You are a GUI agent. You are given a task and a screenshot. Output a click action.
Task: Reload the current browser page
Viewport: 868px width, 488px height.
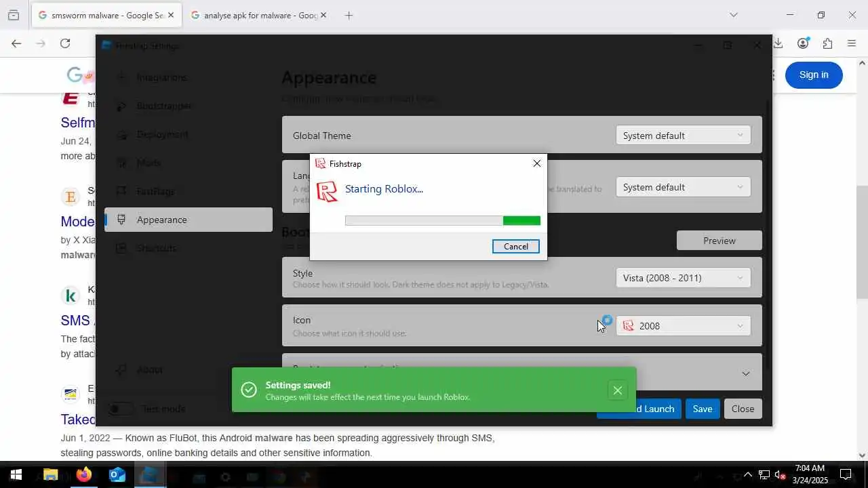tap(65, 43)
